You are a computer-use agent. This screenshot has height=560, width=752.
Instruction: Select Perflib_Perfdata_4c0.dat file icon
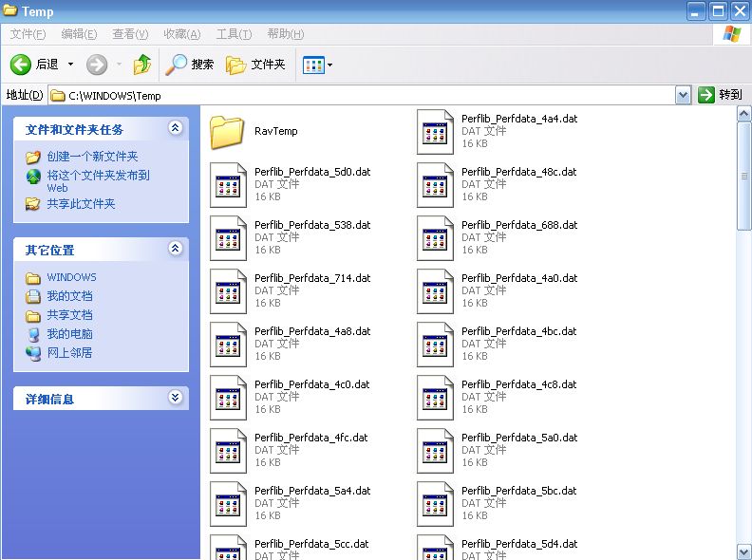(228, 398)
